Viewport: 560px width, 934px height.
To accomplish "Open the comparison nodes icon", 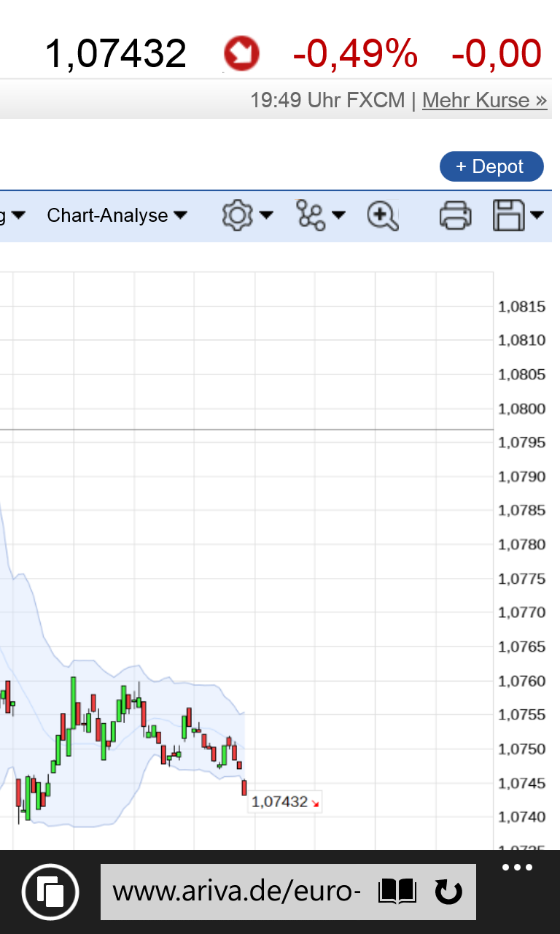I will 311,215.
